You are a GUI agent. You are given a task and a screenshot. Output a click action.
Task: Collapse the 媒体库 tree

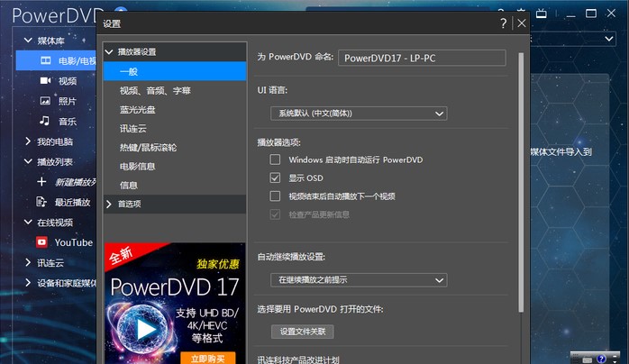[28, 40]
